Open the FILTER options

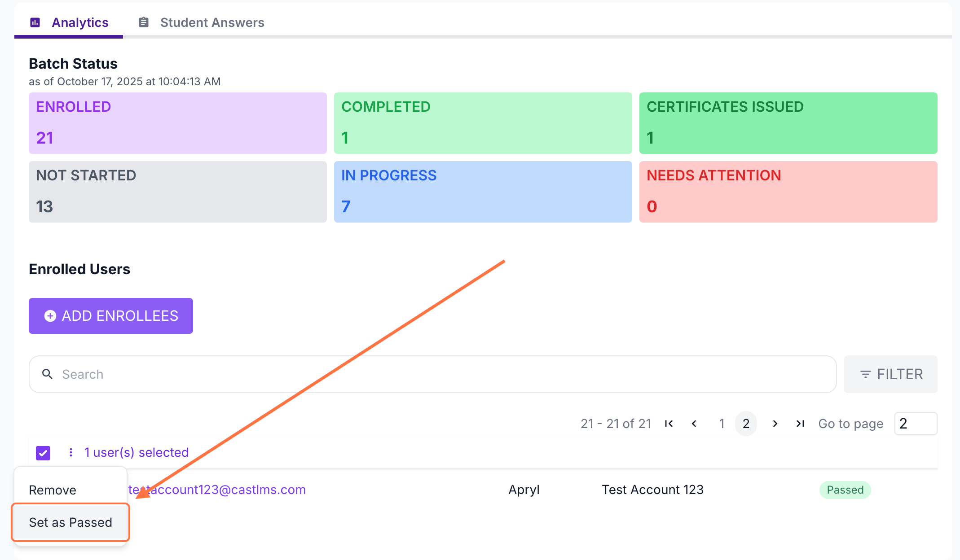pos(890,374)
